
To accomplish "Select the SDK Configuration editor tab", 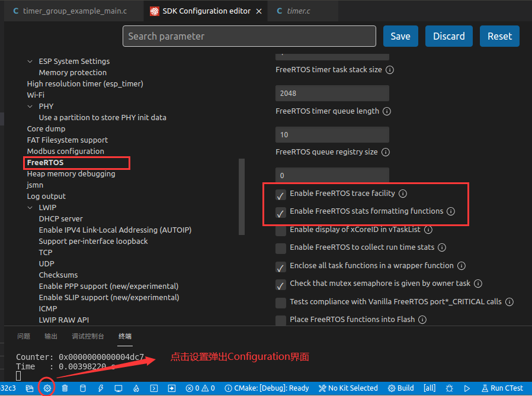I will tap(206, 11).
